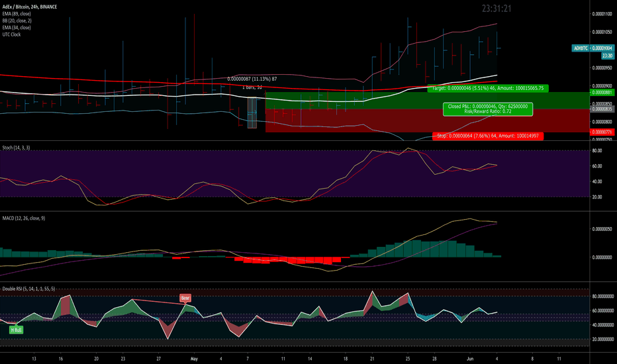Click the 0.00000087 (11.13%) measurement text
The width and height of the screenshot is (617, 364).
tap(252, 79)
